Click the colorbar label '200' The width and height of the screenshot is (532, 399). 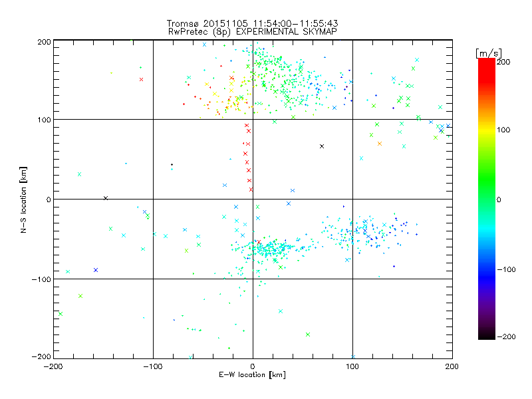click(x=503, y=62)
